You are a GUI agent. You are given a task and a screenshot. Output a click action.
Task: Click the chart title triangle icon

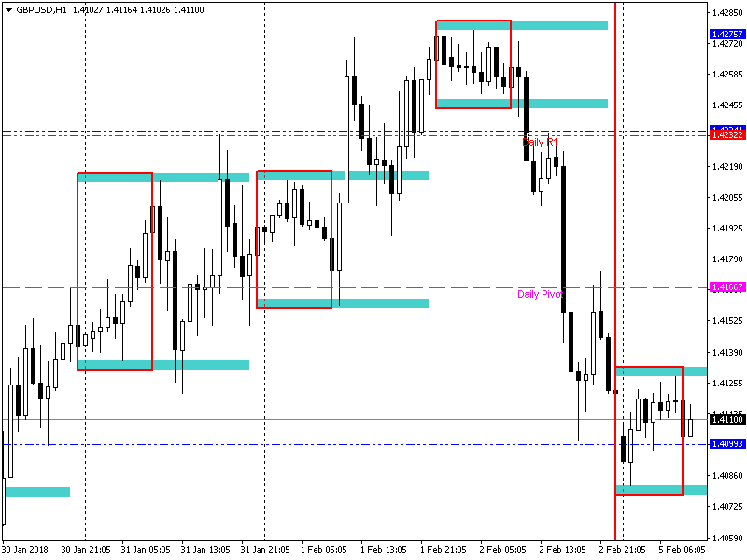tap(8, 9)
